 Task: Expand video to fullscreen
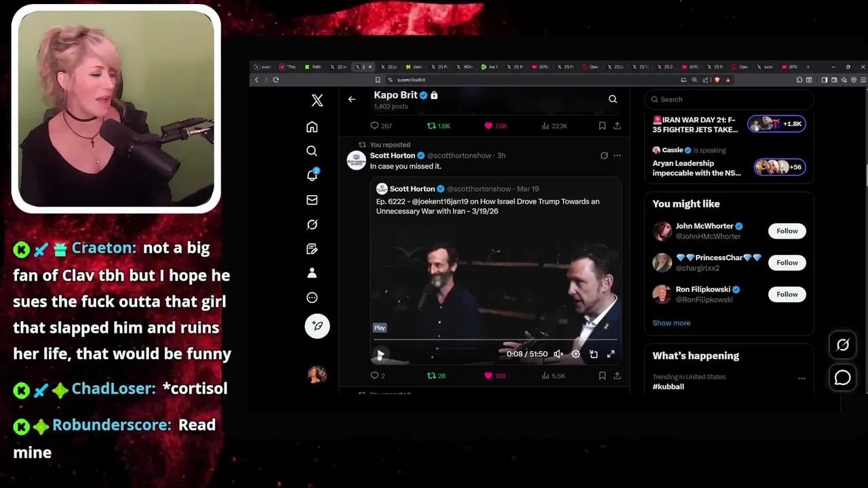(x=610, y=354)
